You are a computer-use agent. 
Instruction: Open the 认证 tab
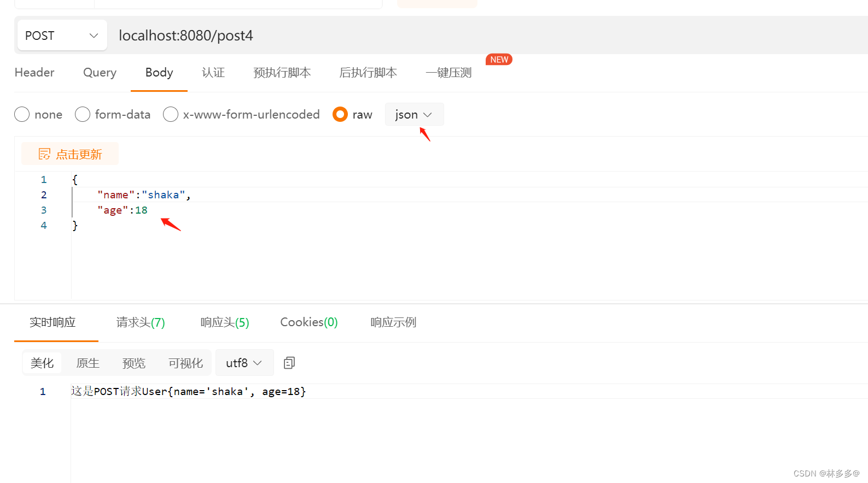pos(213,73)
